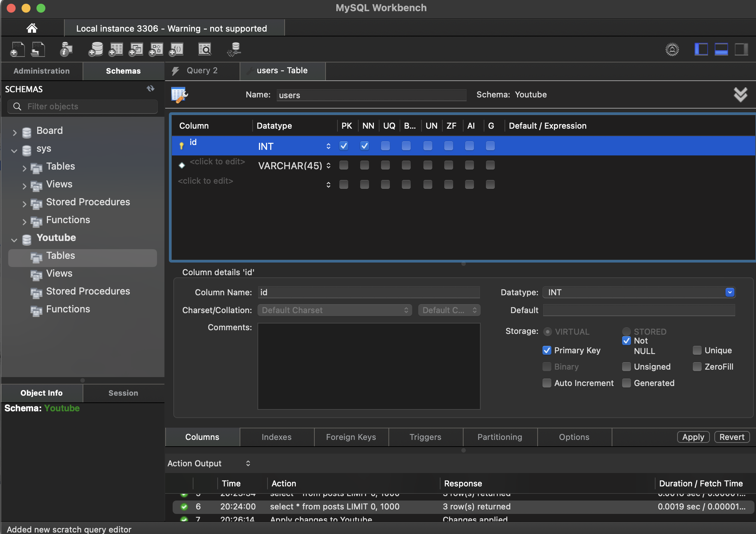Uncheck PK checkbox in id row
This screenshot has height=534, width=756.
[x=344, y=146]
